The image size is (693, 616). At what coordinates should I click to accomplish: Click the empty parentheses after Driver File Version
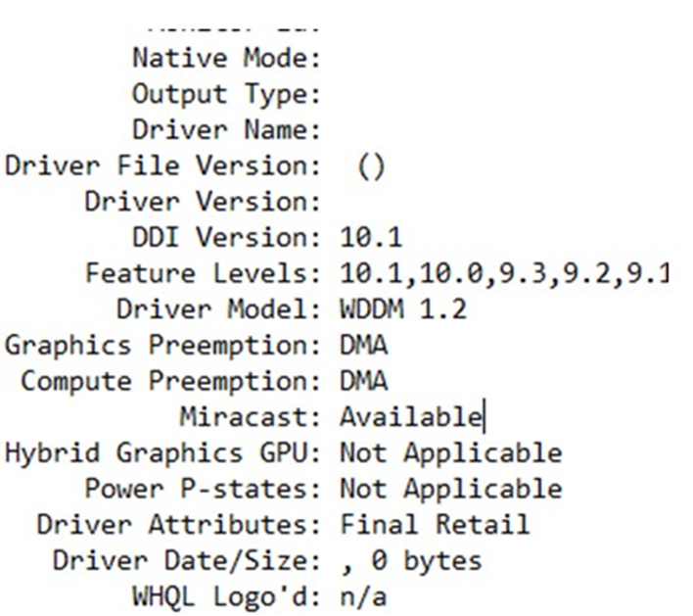click(x=371, y=167)
